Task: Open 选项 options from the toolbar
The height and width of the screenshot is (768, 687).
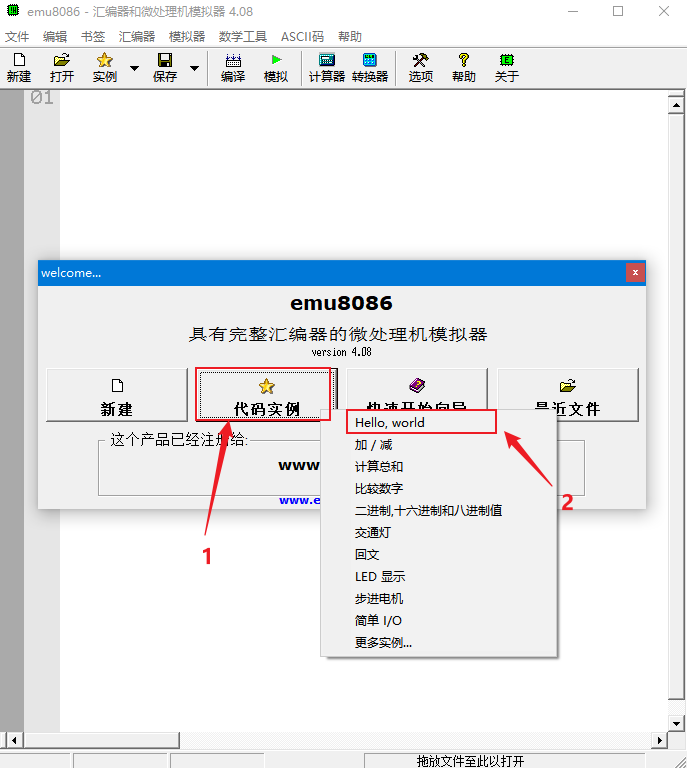Action: tap(421, 68)
